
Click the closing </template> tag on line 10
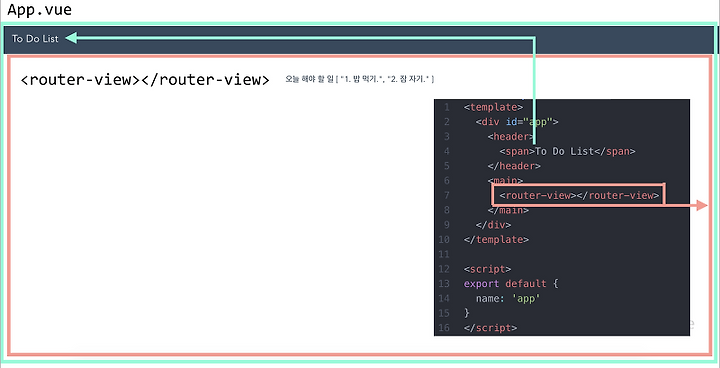click(496, 240)
